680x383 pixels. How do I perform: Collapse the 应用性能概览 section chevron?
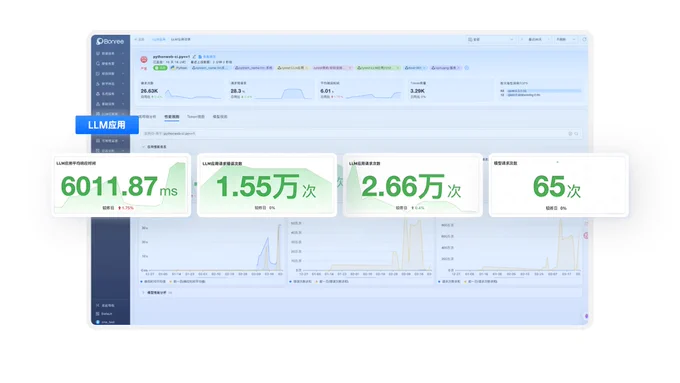click(144, 147)
